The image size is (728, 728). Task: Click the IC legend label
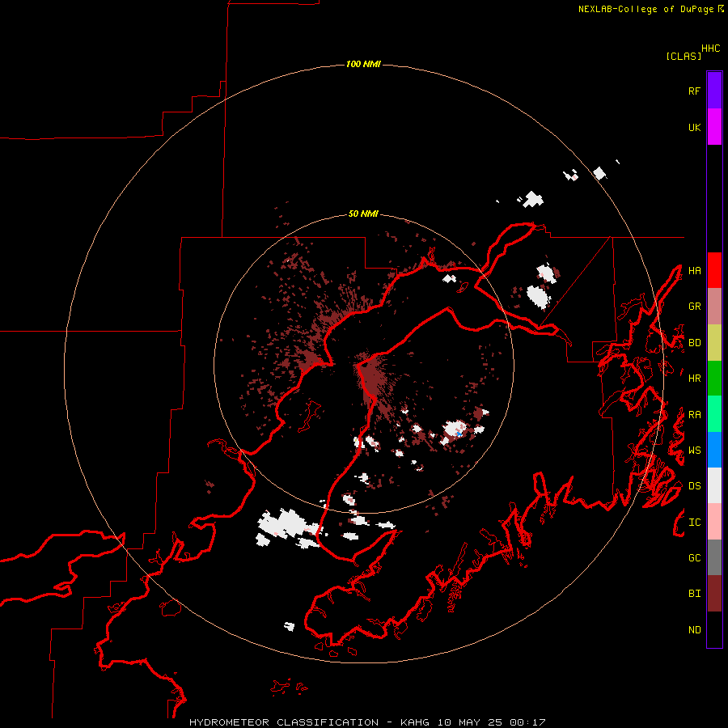(x=694, y=523)
